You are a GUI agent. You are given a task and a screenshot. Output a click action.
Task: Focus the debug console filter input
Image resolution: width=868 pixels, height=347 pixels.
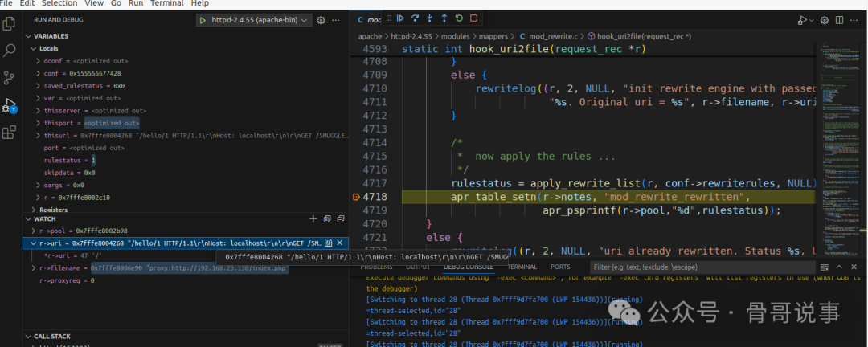(x=703, y=267)
